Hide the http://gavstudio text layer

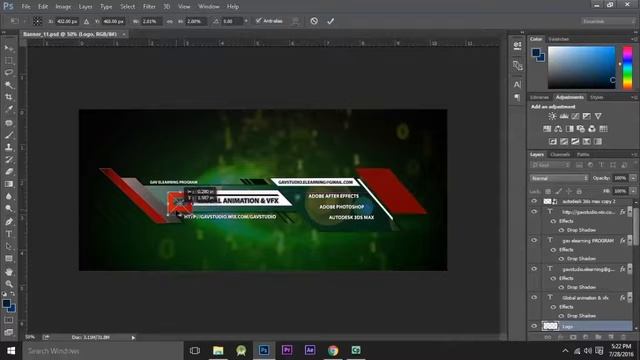click(x=534, y=211)
